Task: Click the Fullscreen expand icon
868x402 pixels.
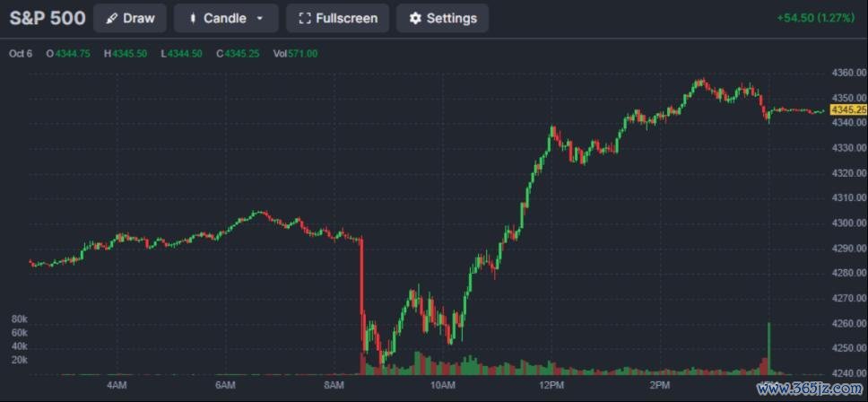Action: [305, 18]
